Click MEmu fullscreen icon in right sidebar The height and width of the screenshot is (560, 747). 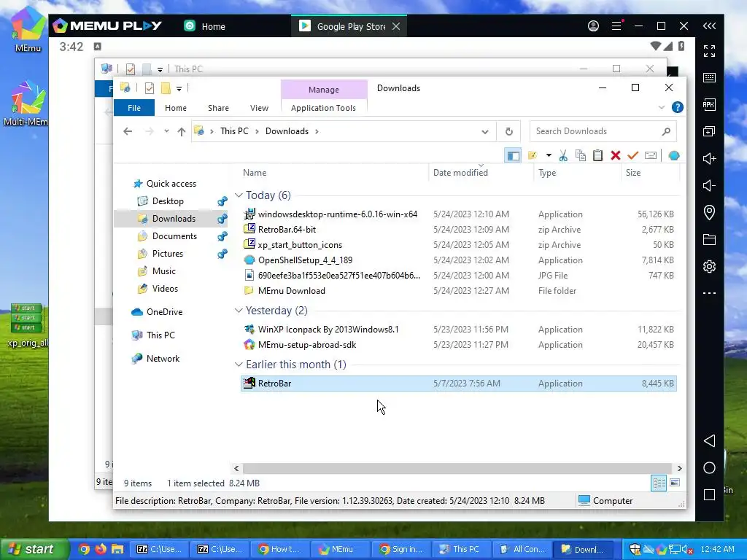pyautogui.click(x=709, y=50)
